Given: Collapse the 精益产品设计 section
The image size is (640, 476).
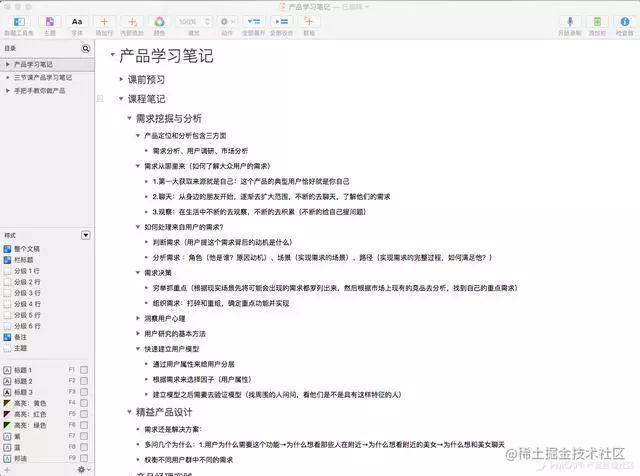Looking at the screenshot, I should [129, 412].
